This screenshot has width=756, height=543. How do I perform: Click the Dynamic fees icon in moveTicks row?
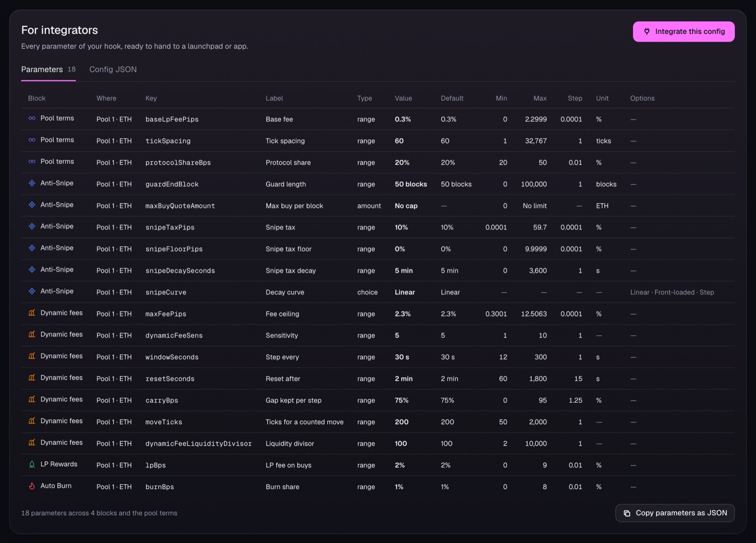click(x=32, y=421)
